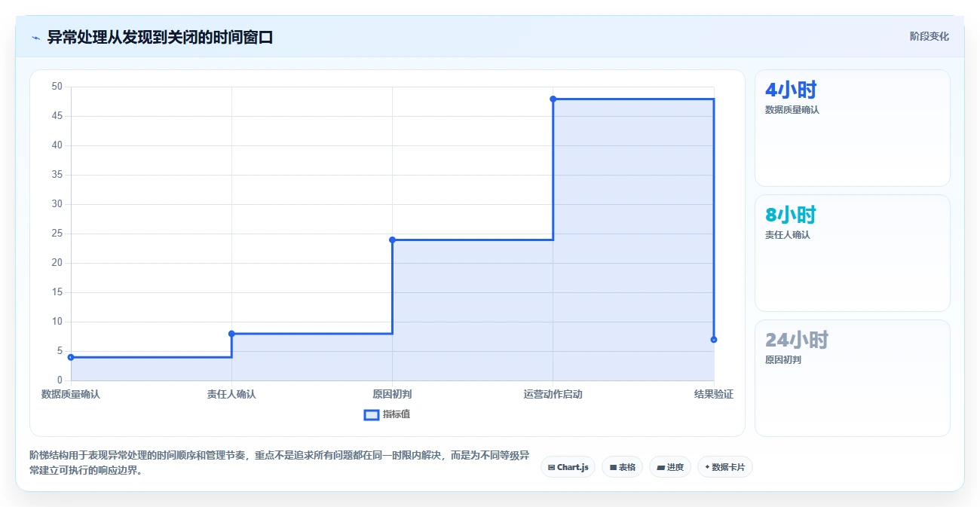The width and height of the screenshot is (980, 507).
Task: Click the x-axis label 原因初判
Action: pos(392,394)
